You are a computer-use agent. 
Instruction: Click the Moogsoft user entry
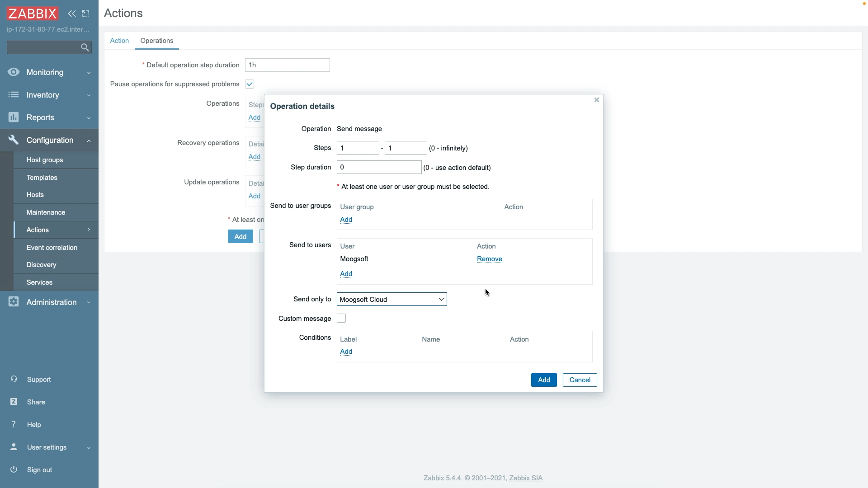click(354, 259)
